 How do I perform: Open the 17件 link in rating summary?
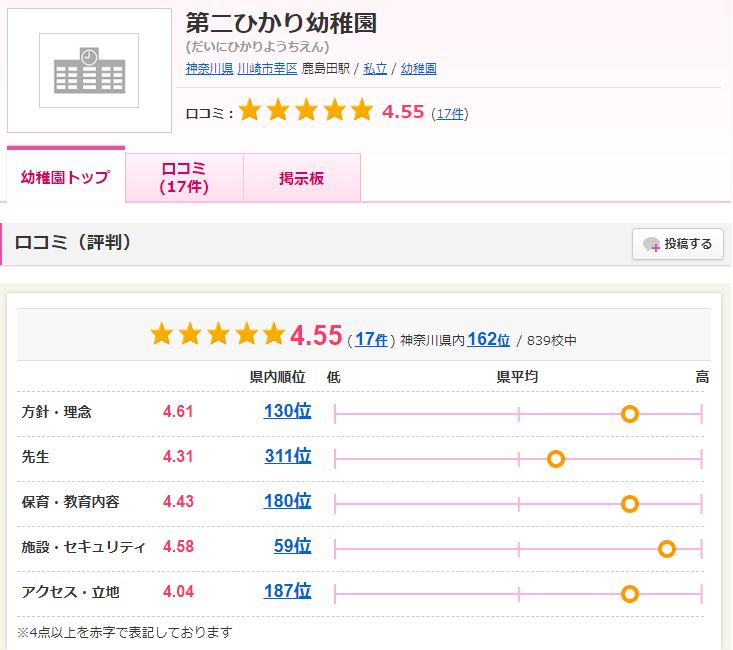point(372,339)
